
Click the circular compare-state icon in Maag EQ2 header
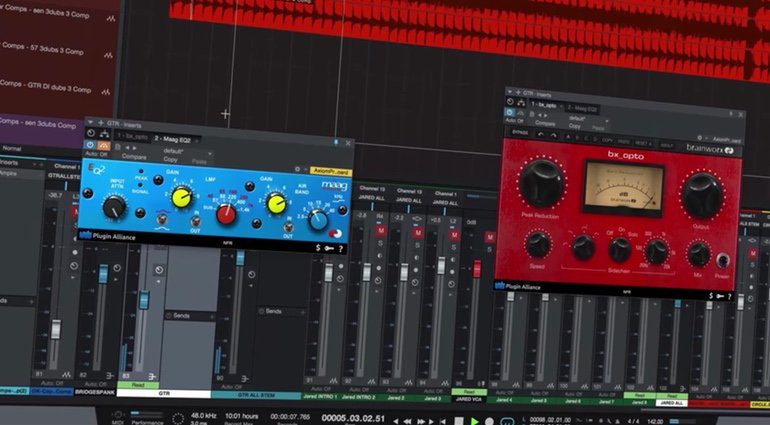point(90,133)
